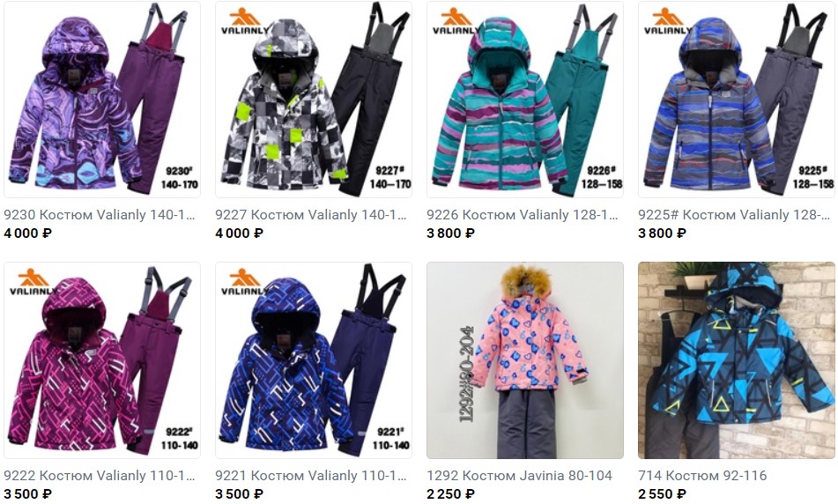Click the Valianly logo on the 9227 image

tap(245, 22)
